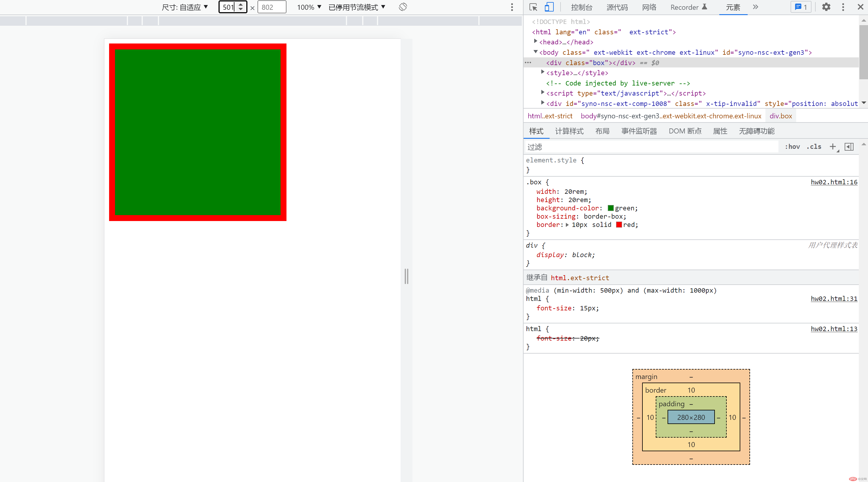Click the body#syno-nsc-ext-gen3 breadcrumb
The height and width of the screenshot is (482, 868).
click(671, 116)
